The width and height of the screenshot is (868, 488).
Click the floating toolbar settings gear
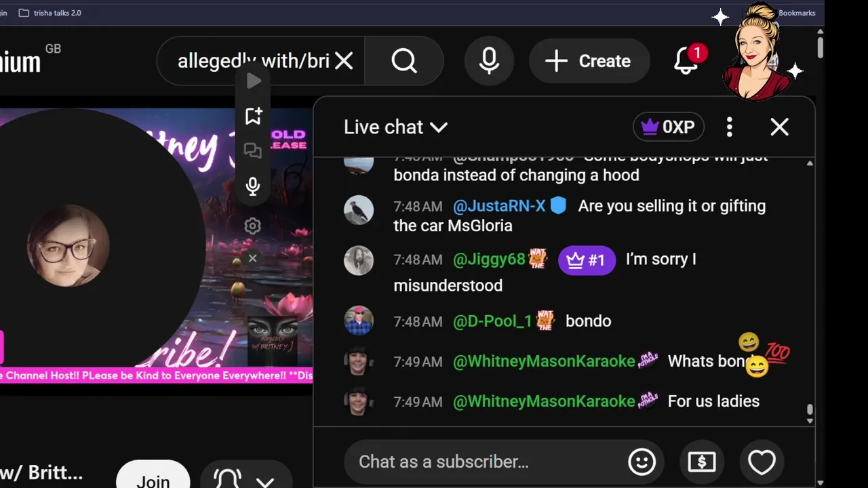point(253,226)
